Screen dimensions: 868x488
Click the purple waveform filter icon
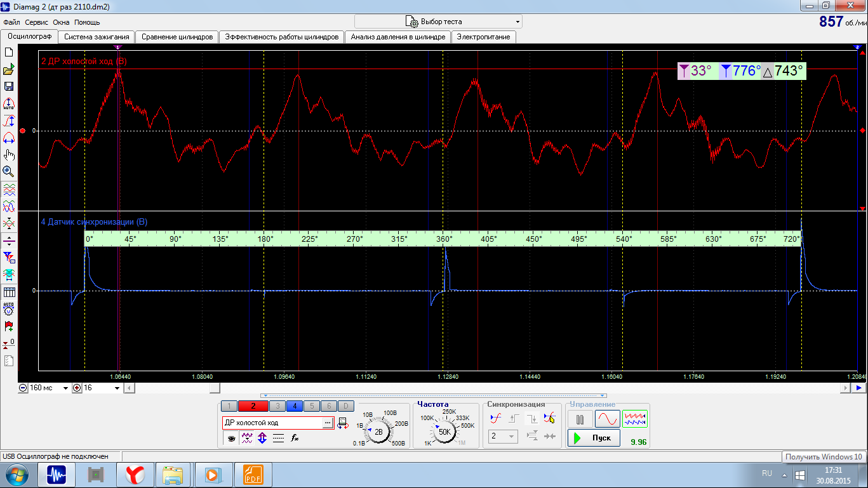[x=247, y=438]
